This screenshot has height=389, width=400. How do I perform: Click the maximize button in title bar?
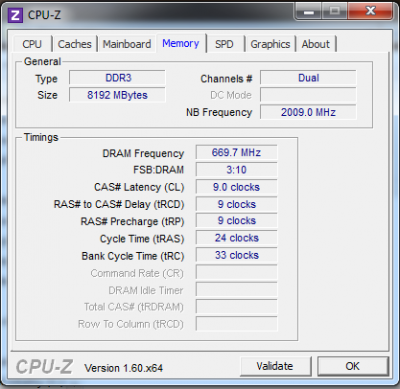tap(334, 12)
